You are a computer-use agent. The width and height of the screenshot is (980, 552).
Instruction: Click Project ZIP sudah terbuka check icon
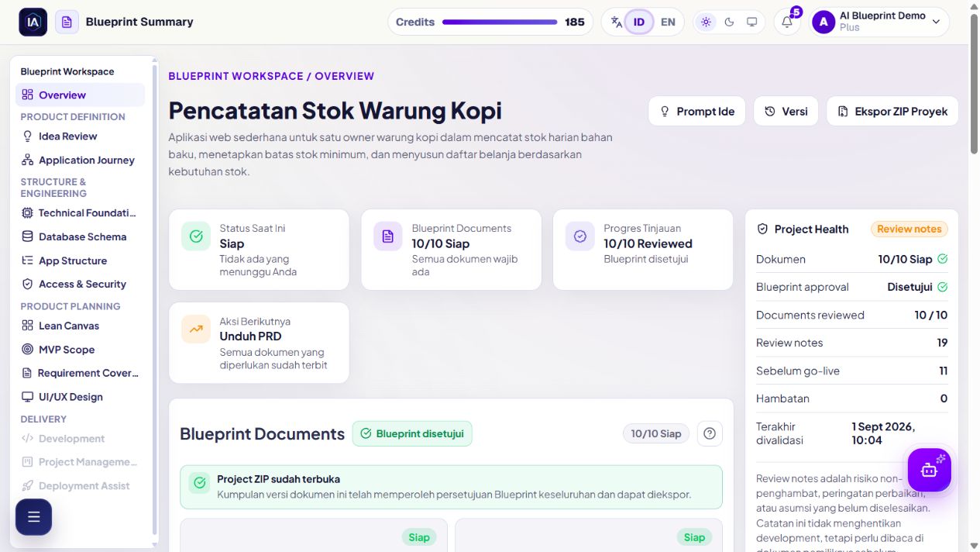pyautogui.click(x=200, y=483)
